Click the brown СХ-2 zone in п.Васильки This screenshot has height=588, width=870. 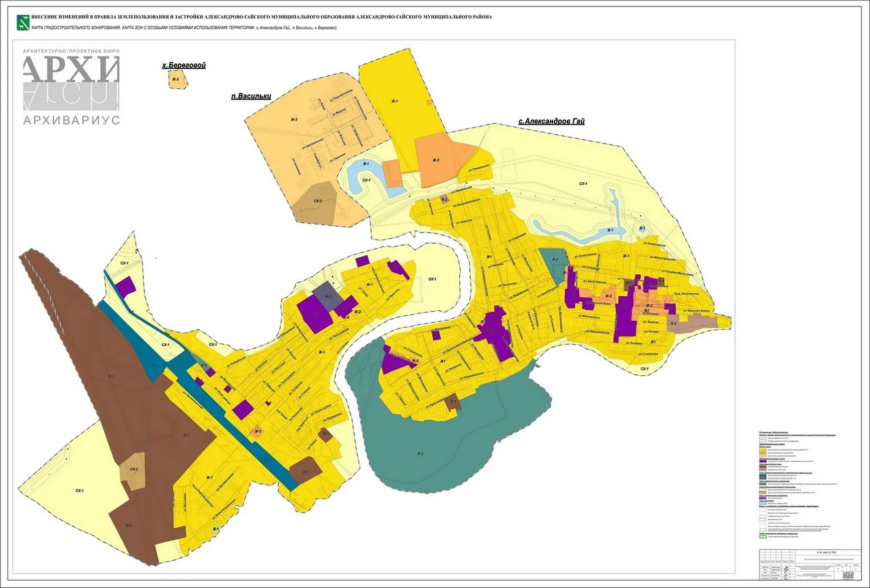[316, 203]
